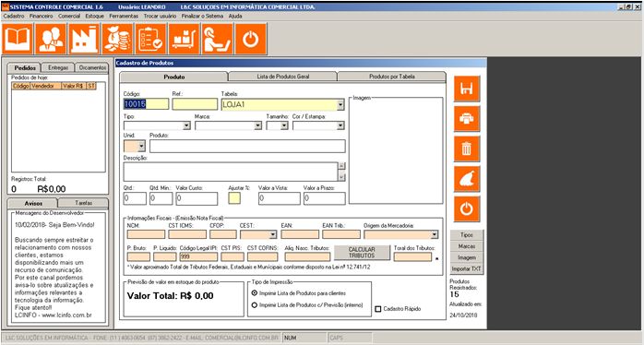Click the Valor a Vista field
Viewport: 644px width, 345px height.
point(280,198)
